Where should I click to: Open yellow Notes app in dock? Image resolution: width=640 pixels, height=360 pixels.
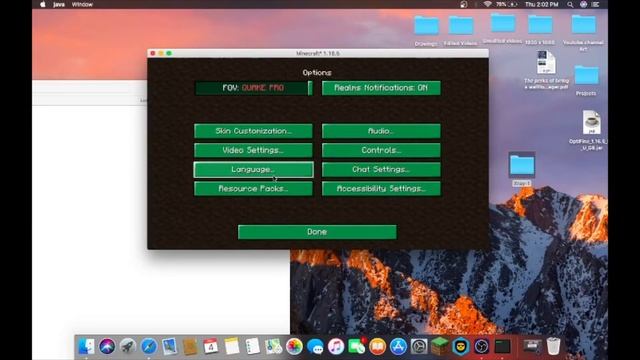click(x=232, y=347)
